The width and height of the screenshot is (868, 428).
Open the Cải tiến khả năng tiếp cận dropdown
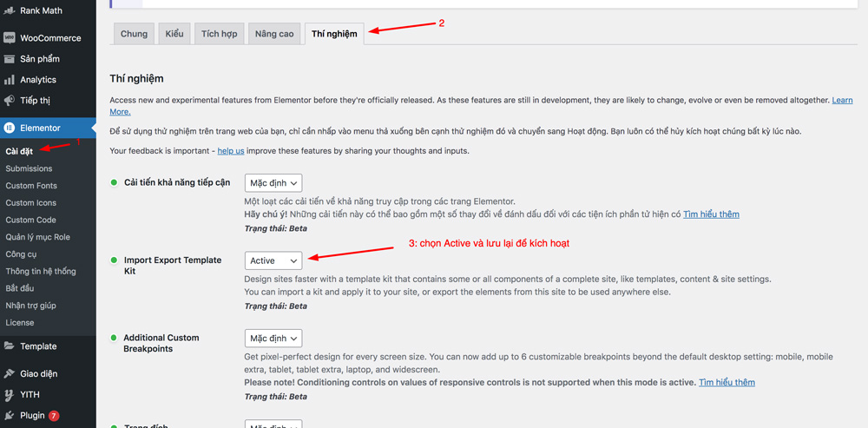pyautogui.click(x=273, y=182)
